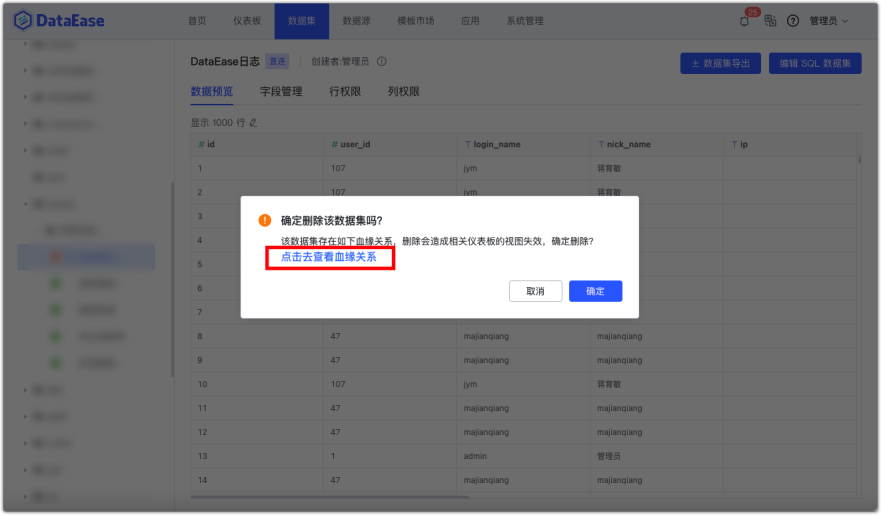Click the 编辑 SQL 数据集 button
Viewport: 881px width, 515px height.
(x=815, y=63)
